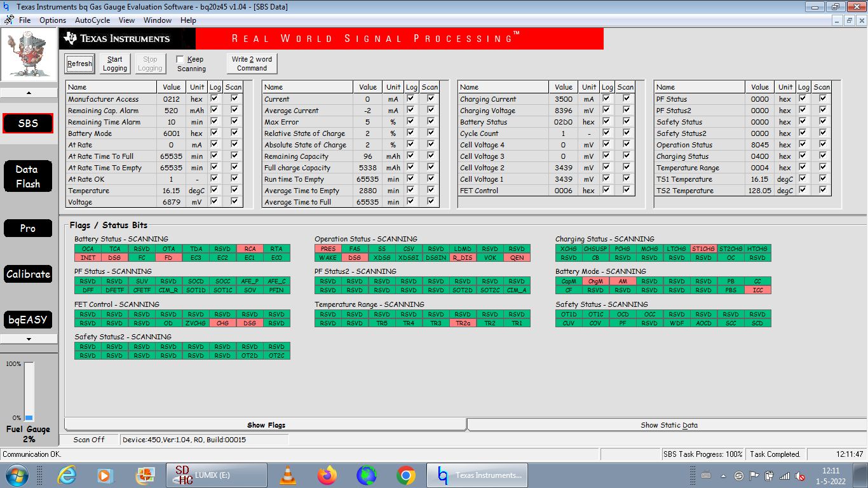
Task: Click the Communication OK status message
Action: (32, 454)
